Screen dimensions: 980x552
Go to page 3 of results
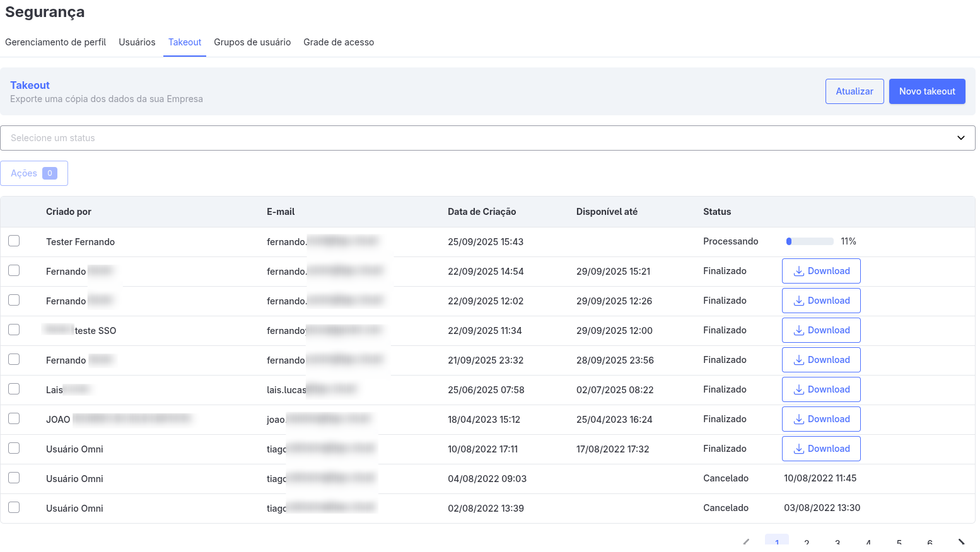coord(837,543)
